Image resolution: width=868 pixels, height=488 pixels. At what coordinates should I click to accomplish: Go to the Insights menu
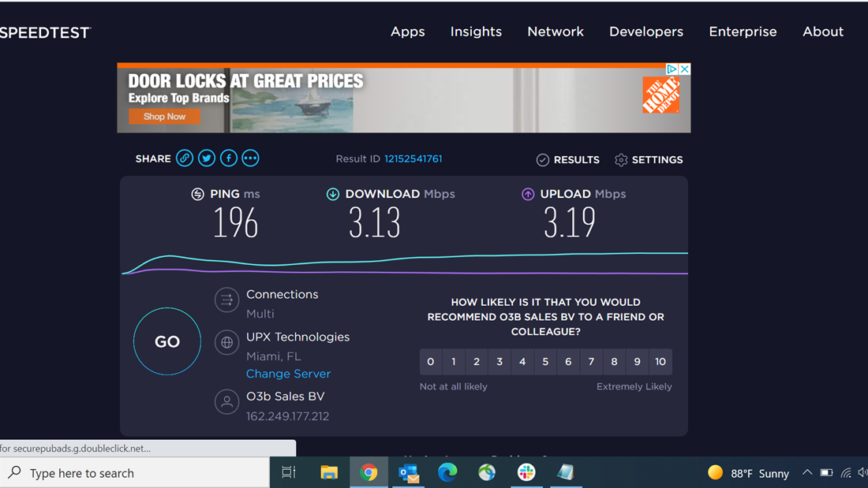click(x=476, y=32)
